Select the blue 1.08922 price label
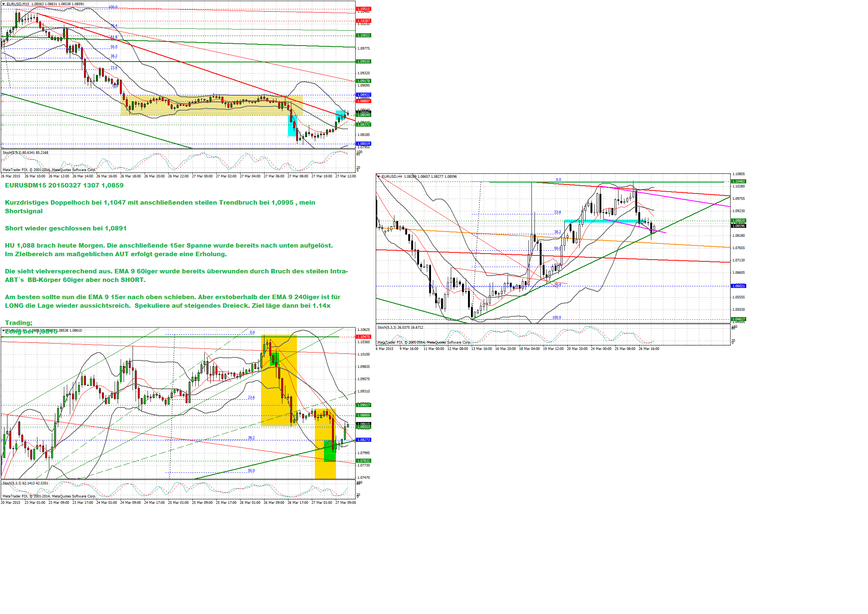Screen dimensions: 868x614 (x=364, y=95)
